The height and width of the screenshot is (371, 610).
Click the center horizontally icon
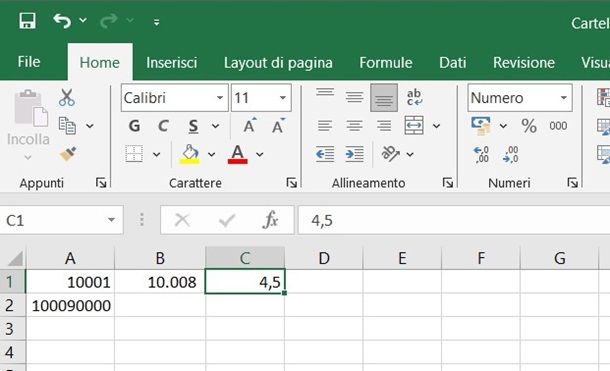[x=354, y=126]
